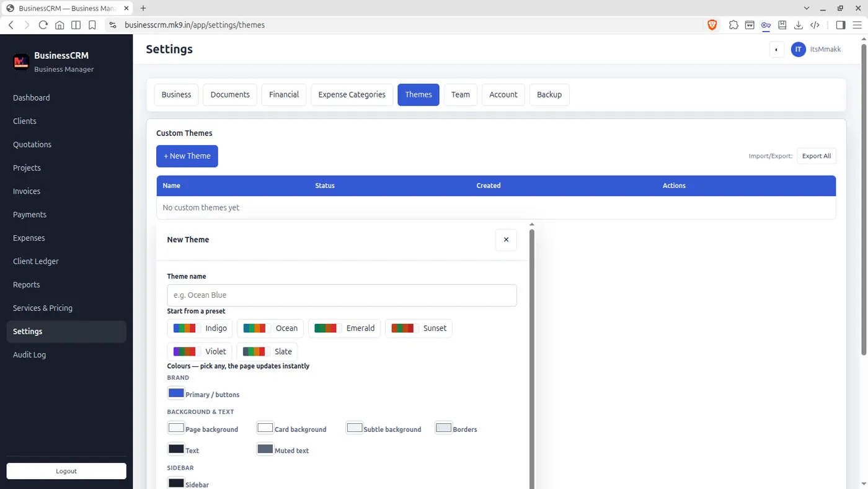Go to home via the house icon
The width and height of the screenshot is (868, 489).
[60, 25]
